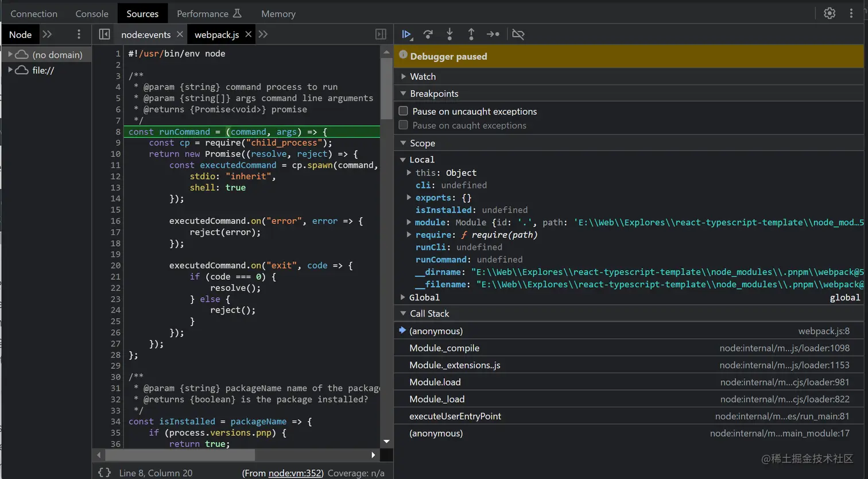Viewport: 868px width, 479px height.
Task: Click the horizontal scrollbar of code editor
Action: (180, 455)
